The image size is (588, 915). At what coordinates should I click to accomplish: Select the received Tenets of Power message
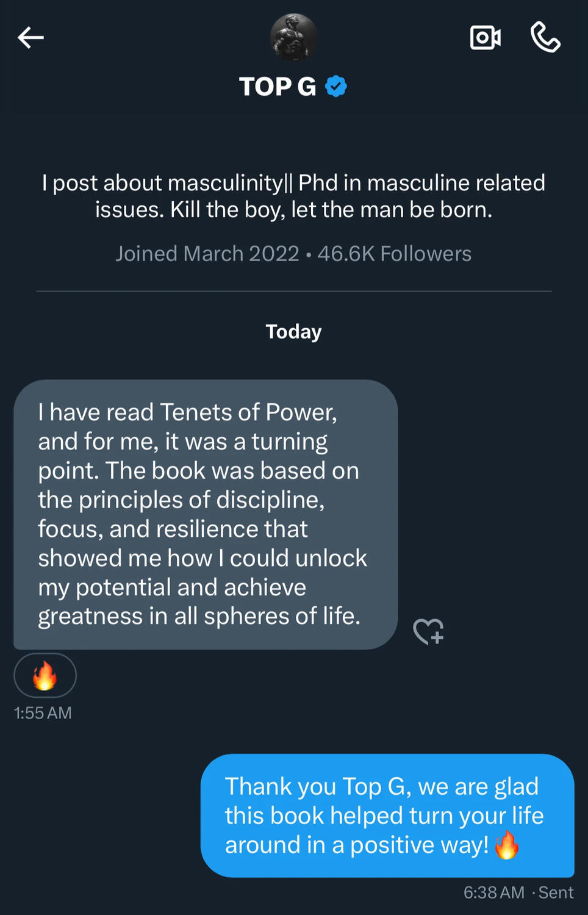tap(206, 514)
